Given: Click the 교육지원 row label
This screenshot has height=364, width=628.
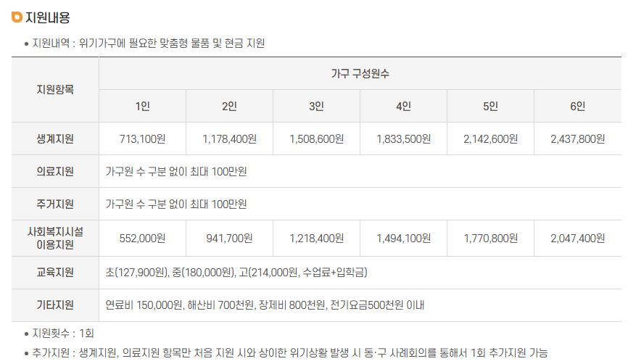Looking at the screenshot, I should click(x=55, y=273).
